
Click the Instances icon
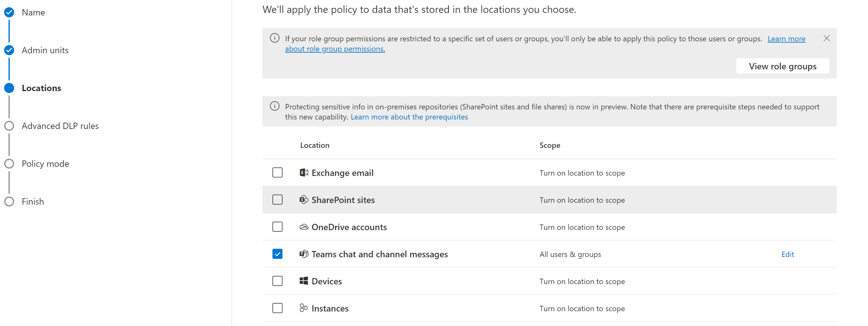click(x=303, y=308)
